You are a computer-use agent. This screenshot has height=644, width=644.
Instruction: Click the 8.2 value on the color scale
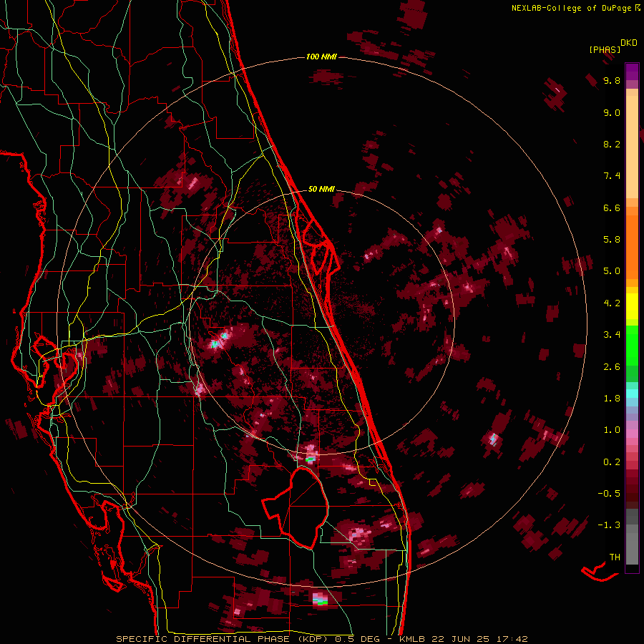pos(612,144)
